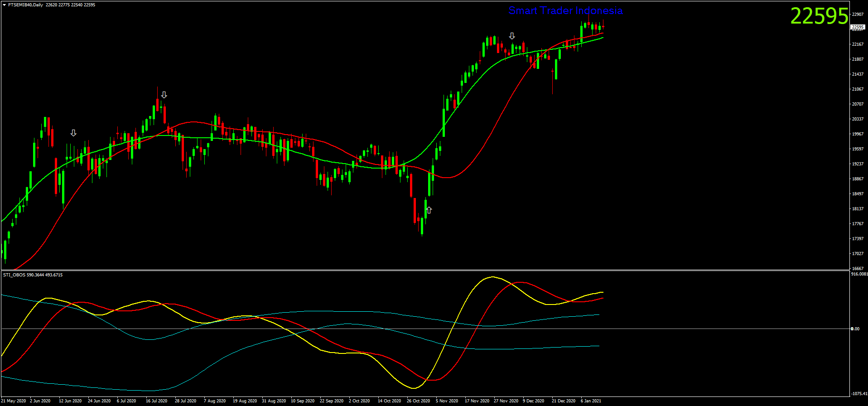Click the 28 Jul 2020 date label
868x406 pixels.
185,401
